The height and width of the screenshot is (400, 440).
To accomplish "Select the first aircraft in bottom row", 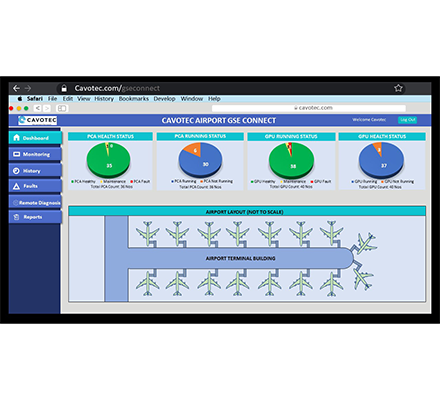I will click(147, 283).
